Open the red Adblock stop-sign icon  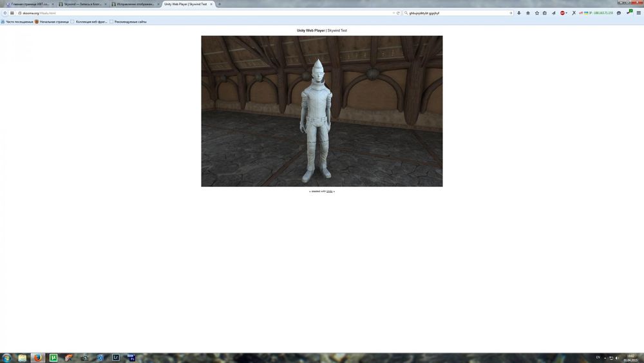coord(562,13)
